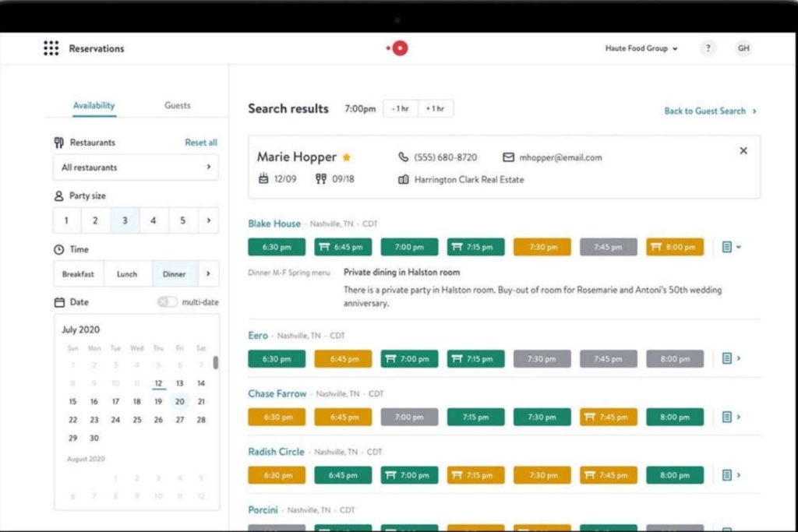Show more party sizes with the arrow
The width and height of the screenshot is (798, 532).
[x=208, y=220]
